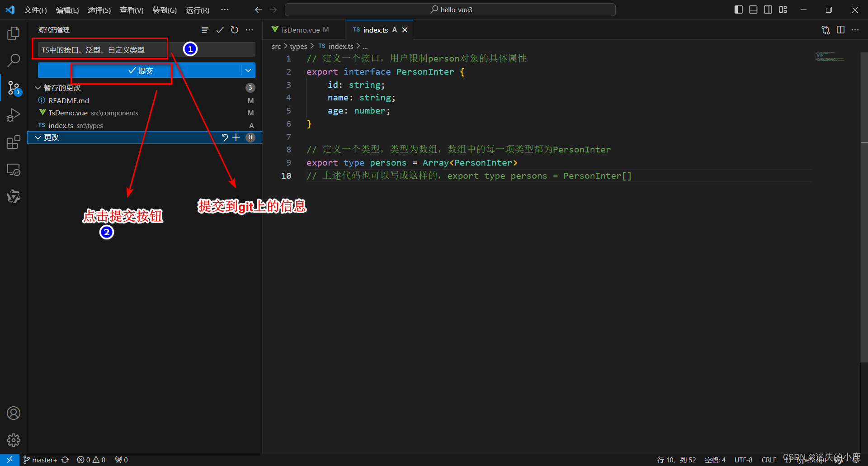
Task: Click the types breadcrumb segment
Action: point(298,47)
